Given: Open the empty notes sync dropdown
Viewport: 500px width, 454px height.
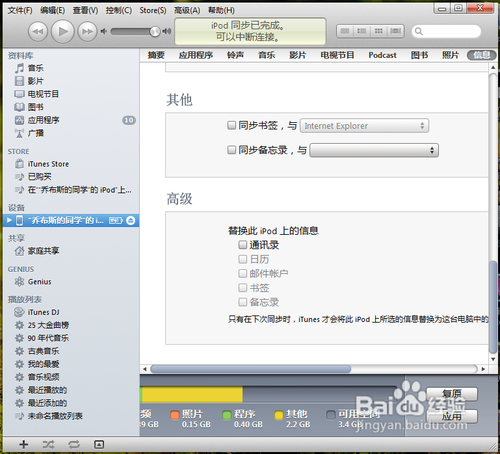Looking at the screenshot, I should pyautogui.click(x=374, y=150).
